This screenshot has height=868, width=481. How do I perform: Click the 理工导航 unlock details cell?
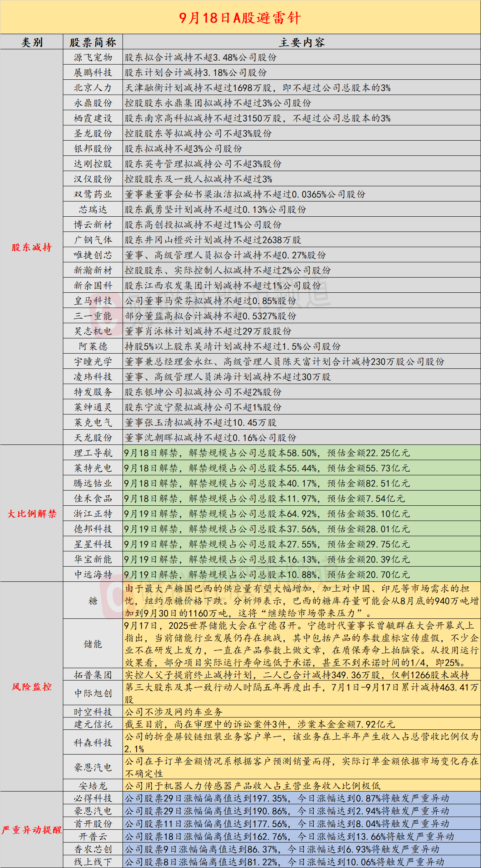pyautogui.click(x=302, y=453)
